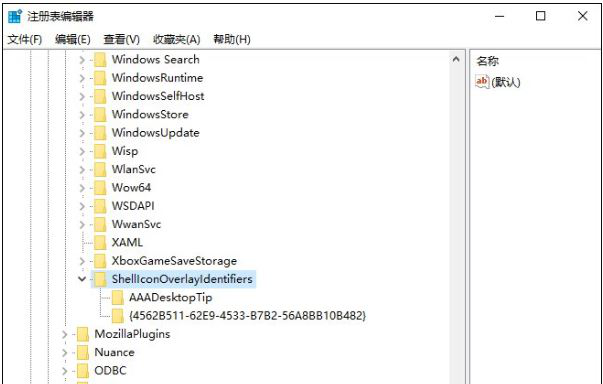Select the Wisp tree label
The height and width of the screenshot is (384, 603).
(x=125, y=151)
